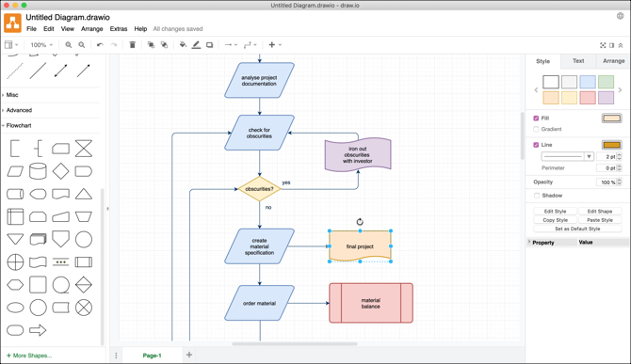This screenshot has width=631, height=364.
Task: Open the plus Insert dropdown
Action: [275, 45]
